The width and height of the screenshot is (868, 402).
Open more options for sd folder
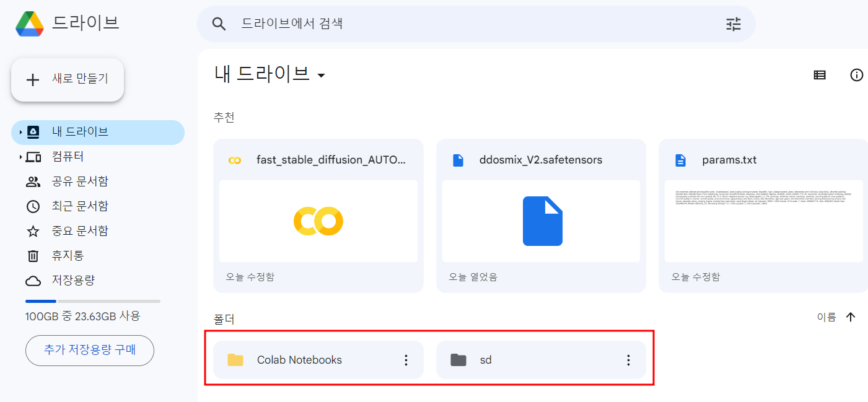[x=628, y=360]
